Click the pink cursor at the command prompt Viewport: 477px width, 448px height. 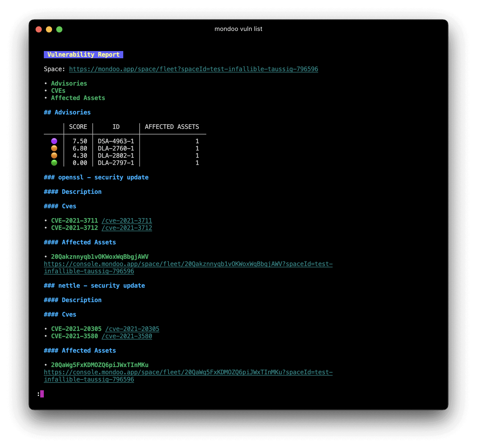(x=42, y=394)
